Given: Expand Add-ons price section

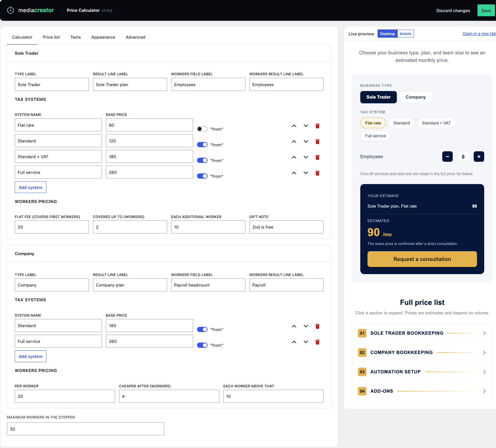Looking at the screenshot, I should point(422,391).
